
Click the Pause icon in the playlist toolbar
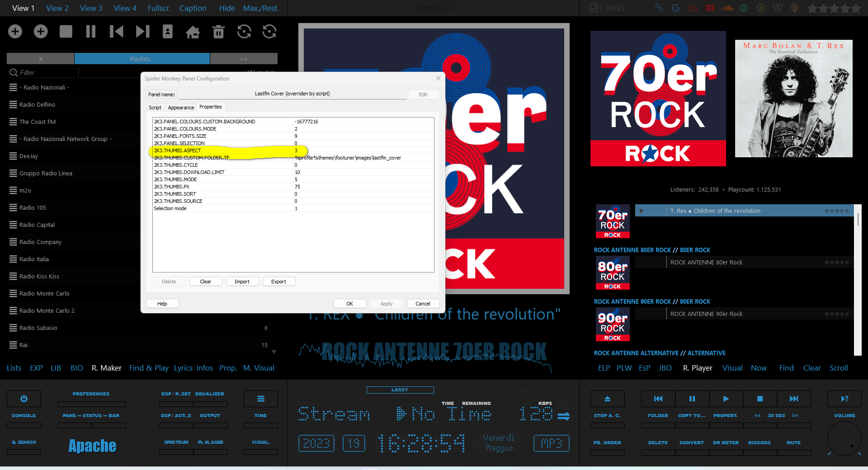[x=91, y=31]
